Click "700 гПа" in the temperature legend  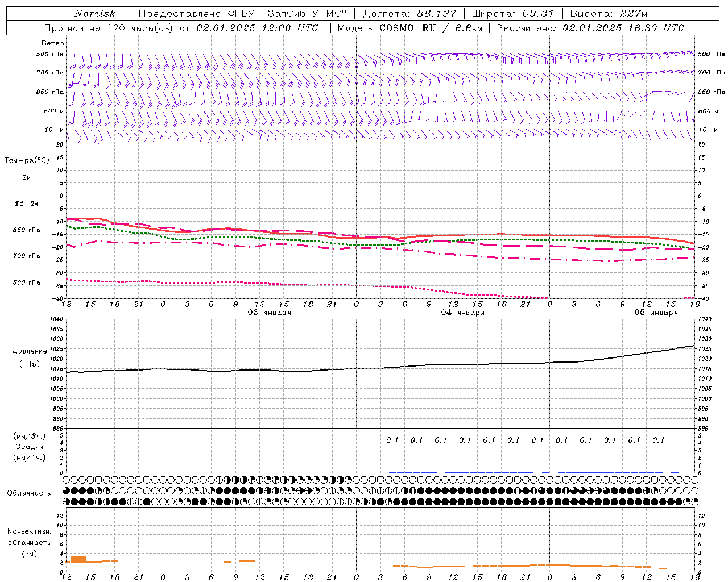27,256
